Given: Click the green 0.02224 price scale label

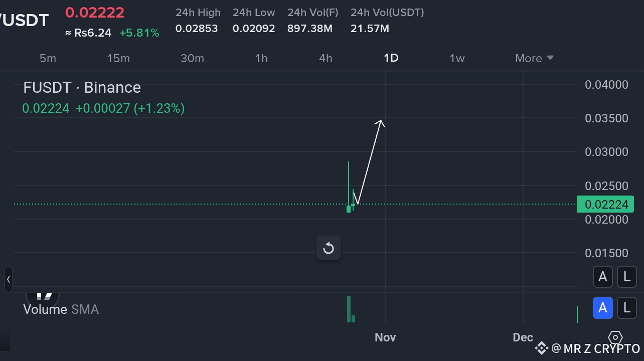Looking at the screenshot, I should tap(605, 204).
